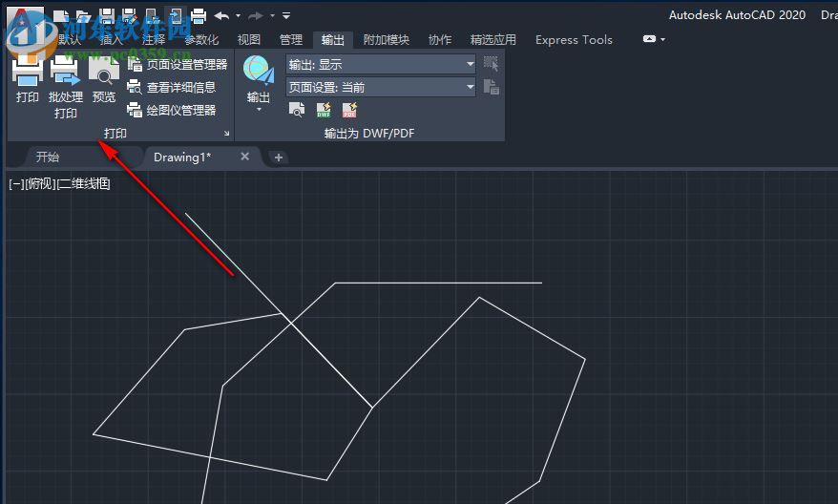This screenshot has height=504, width=838.
Task: Open the [二维线框] visual style menu
Action: tap(83, 184)
